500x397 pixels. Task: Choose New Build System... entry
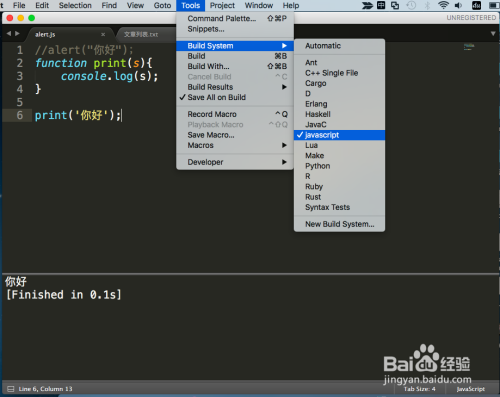click(339, 224)
